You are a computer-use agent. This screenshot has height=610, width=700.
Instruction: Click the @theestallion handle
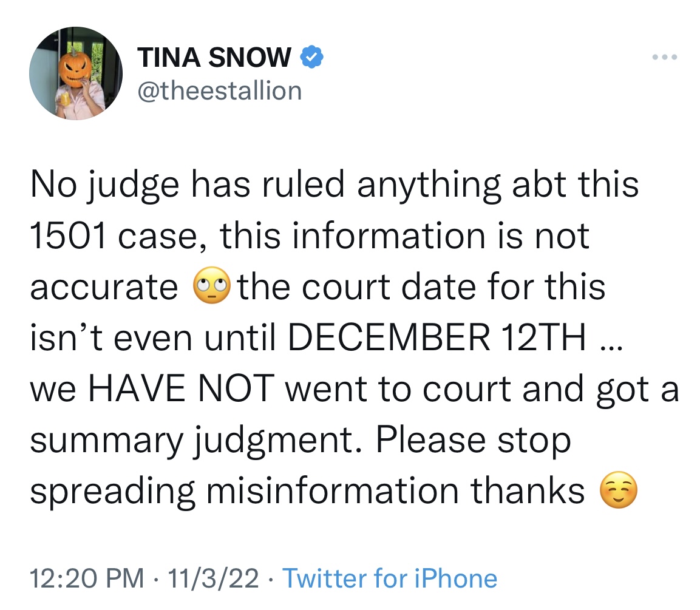tap(219, 89)
